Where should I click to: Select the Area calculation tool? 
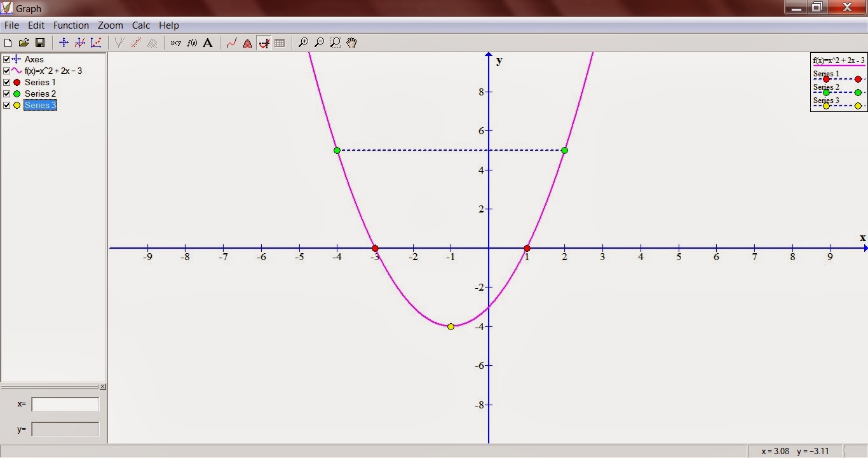coord(247,43)
